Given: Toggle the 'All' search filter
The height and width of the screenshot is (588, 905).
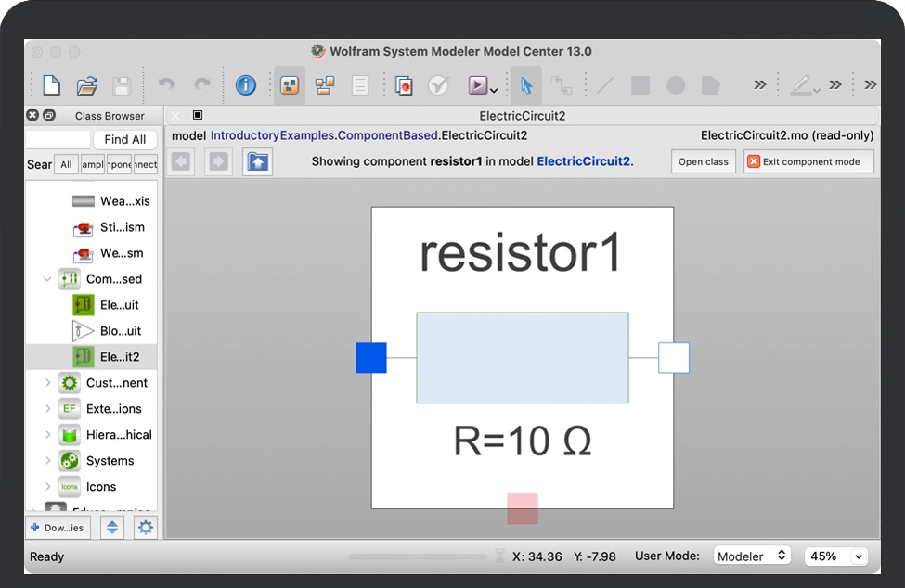Looking at the screenshot, I should point(66,164).
